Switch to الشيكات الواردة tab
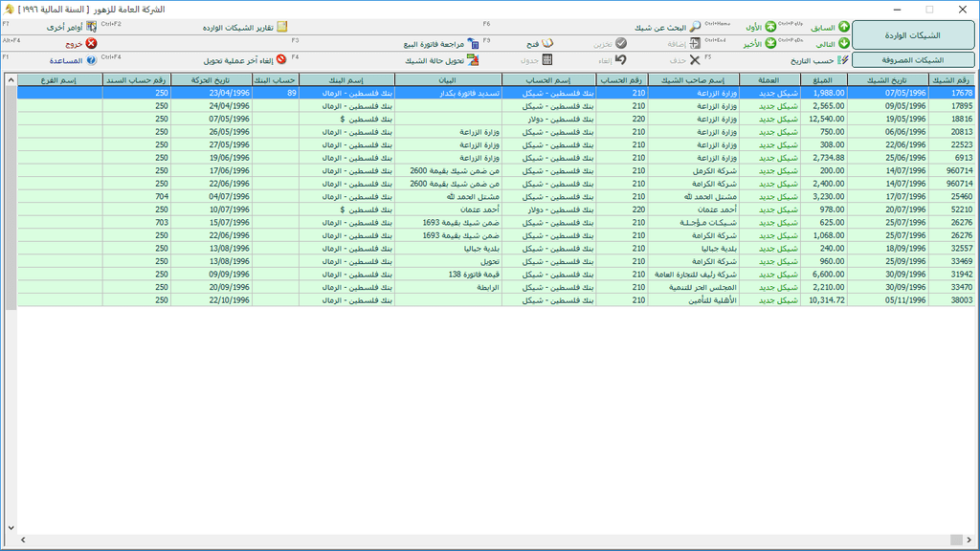 (x=913, y=35)
